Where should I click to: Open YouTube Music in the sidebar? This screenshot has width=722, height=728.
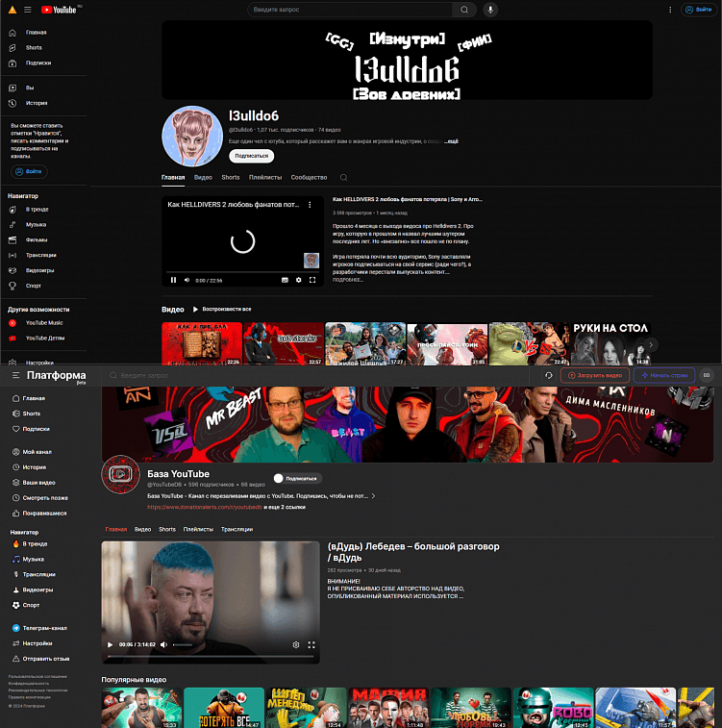43,323
